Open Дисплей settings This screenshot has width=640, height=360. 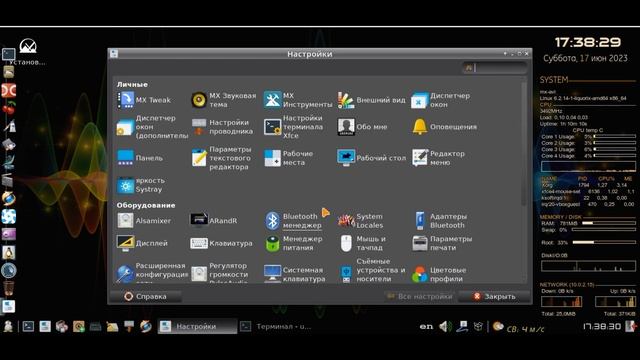click(142, 243)
